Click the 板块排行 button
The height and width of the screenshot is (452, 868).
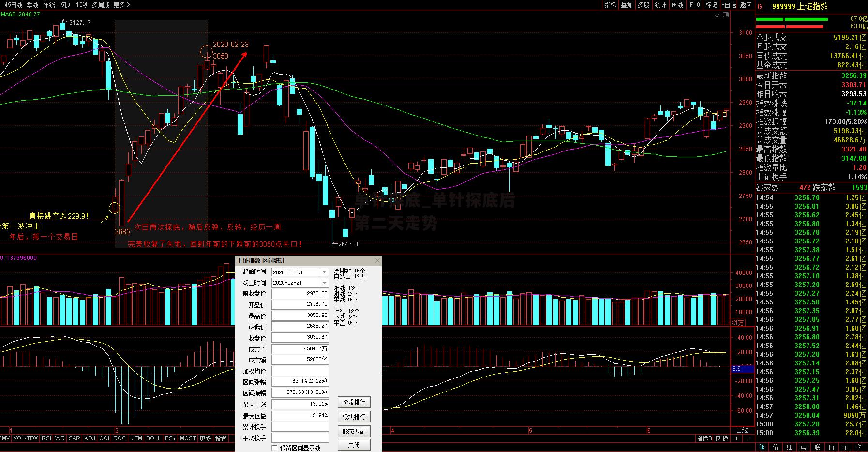pyautogui.click(x=354, y=417)
